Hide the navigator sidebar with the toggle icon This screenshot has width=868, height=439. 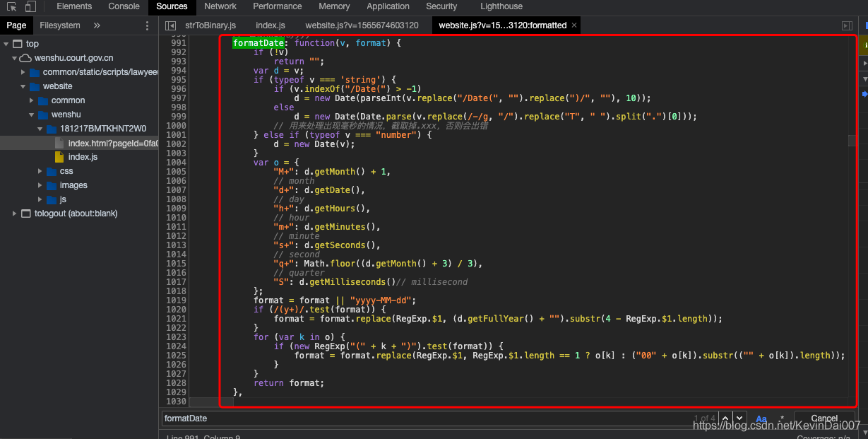170,25
